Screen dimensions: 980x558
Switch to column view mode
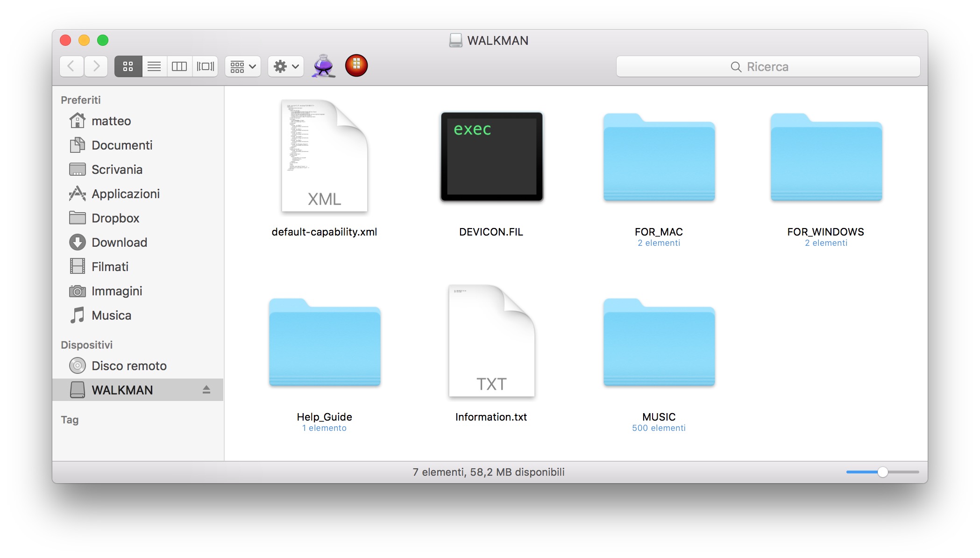point(179,66)
